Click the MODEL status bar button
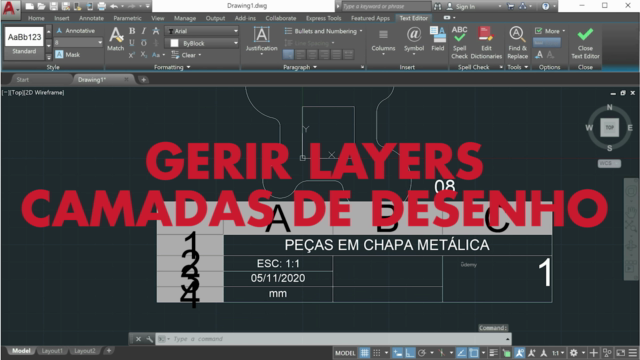 click(345, 353)
